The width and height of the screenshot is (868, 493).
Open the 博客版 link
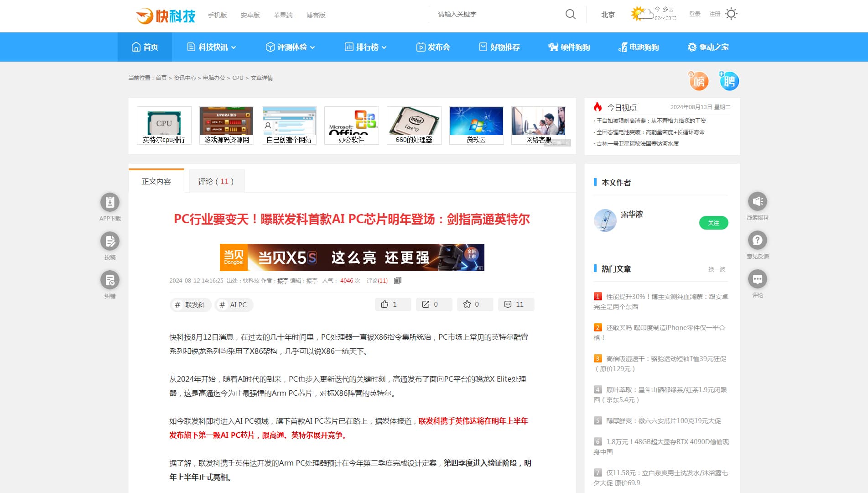click(316, 15)
